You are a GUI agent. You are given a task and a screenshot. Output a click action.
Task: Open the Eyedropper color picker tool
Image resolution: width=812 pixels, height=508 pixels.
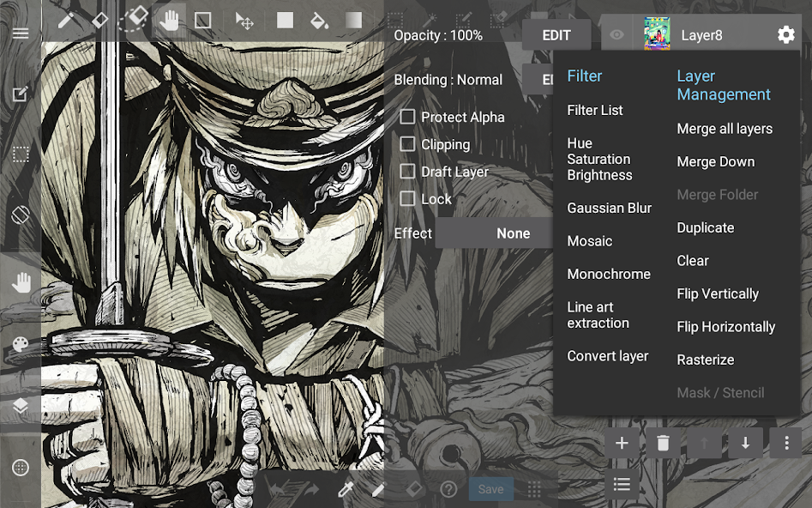tap(347, 487)
